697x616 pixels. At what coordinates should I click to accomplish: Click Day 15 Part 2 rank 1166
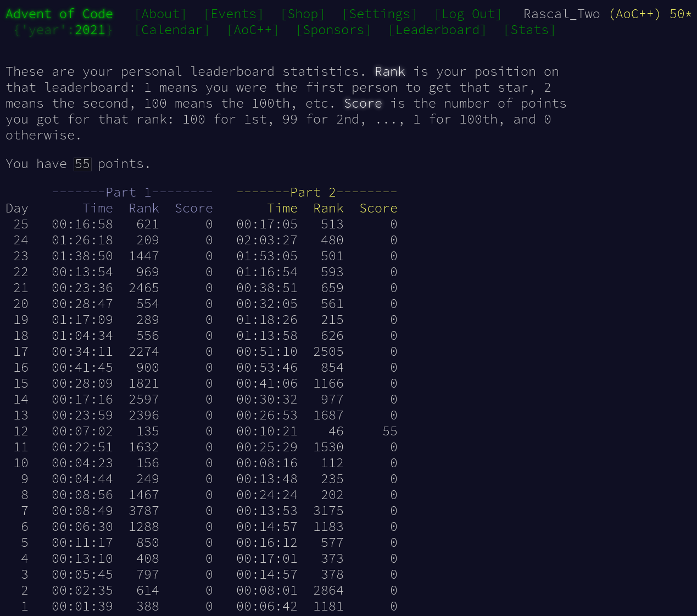(x=328, y=383)
